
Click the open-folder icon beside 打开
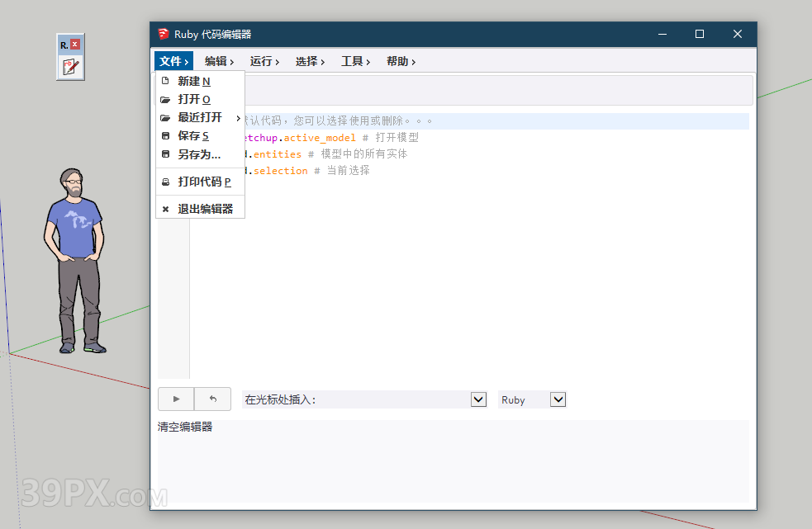pos(165,99)
